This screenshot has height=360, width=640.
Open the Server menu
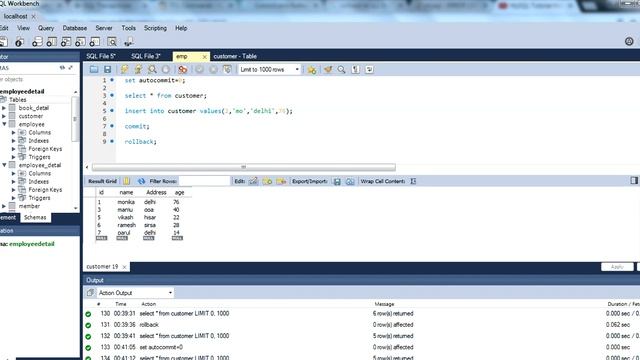point(104,28)
